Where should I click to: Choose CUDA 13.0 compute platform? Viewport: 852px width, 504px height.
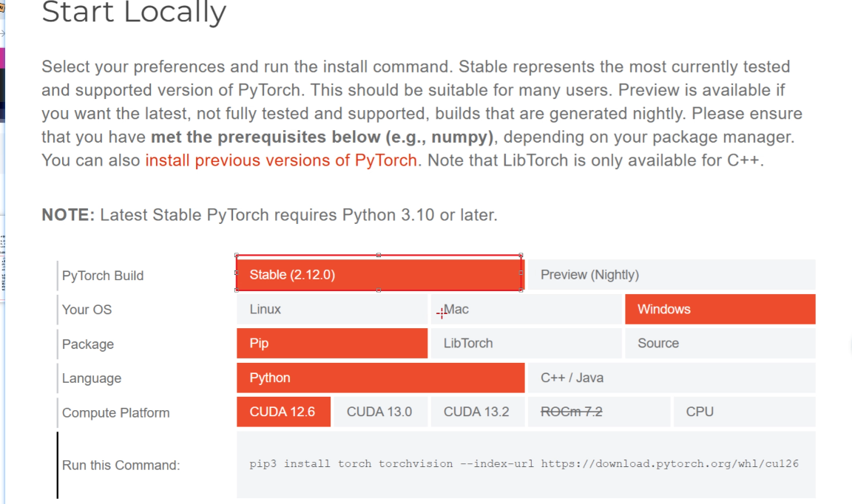click(380, 412)
